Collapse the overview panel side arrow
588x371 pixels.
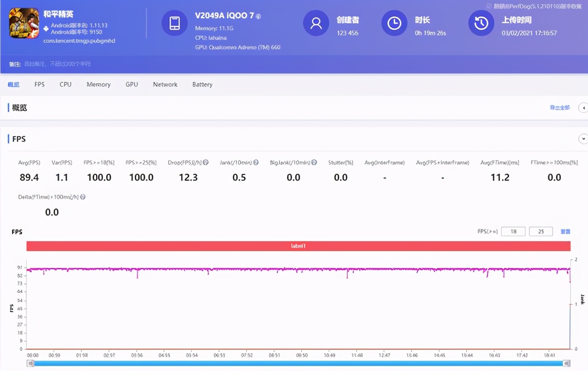pos(583,108)
